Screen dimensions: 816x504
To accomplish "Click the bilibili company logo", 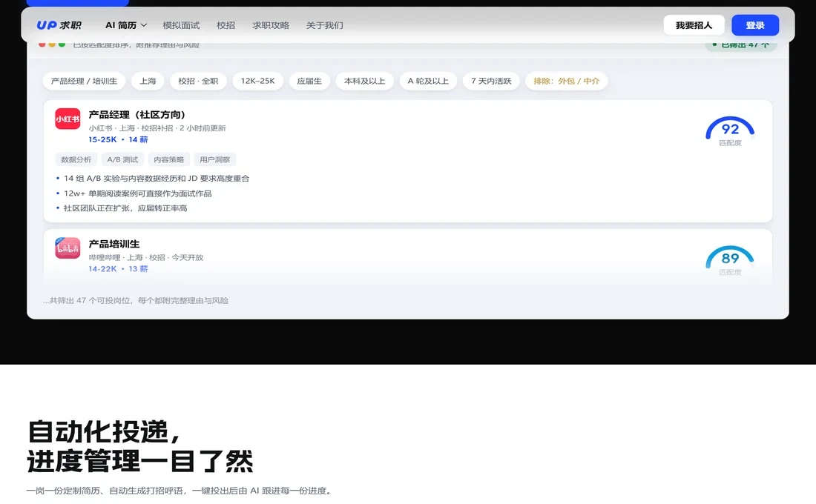I will click(68, 248).
